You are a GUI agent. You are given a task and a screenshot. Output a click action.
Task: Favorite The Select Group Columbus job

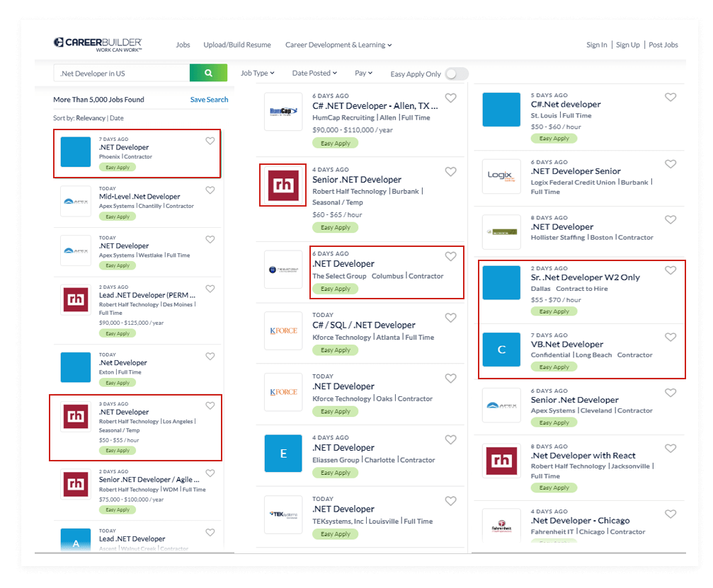point(450,256)
